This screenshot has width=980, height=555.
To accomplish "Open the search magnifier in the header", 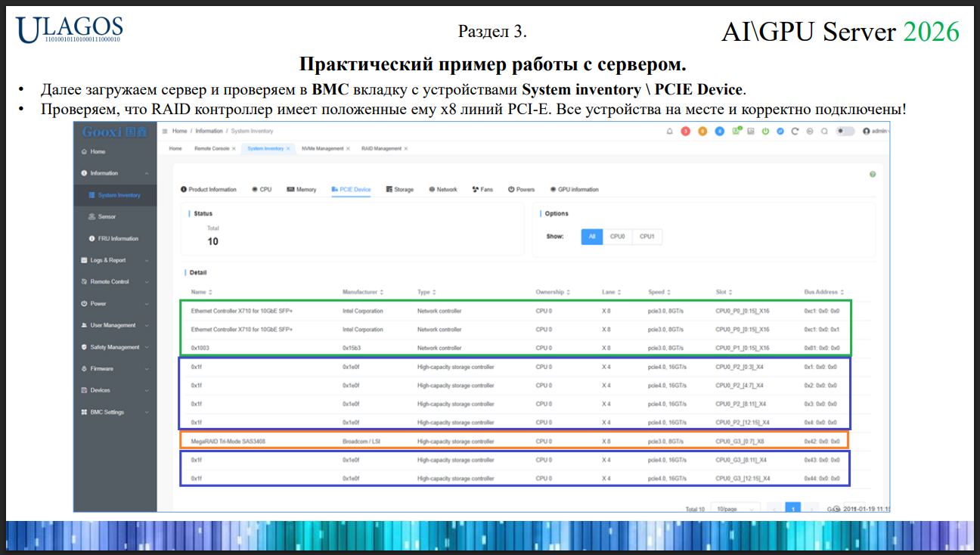I will (x=824, y=131).
